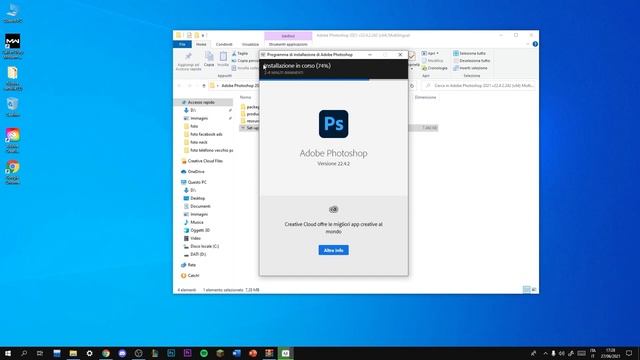The image size is (640, 360).
Task: Select foto telefono vecchio pc in sidebar
Action: tap(209, 150)
